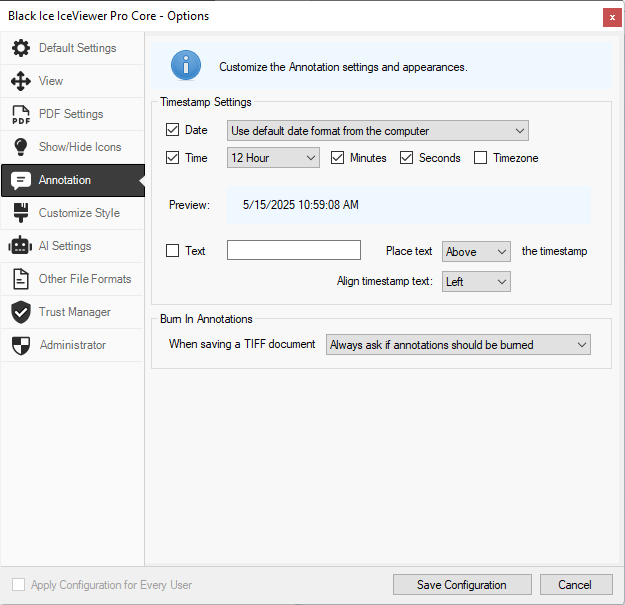Uncheck the Date checkbox
Screen dimensions: 625x605
tap(172, 130)
